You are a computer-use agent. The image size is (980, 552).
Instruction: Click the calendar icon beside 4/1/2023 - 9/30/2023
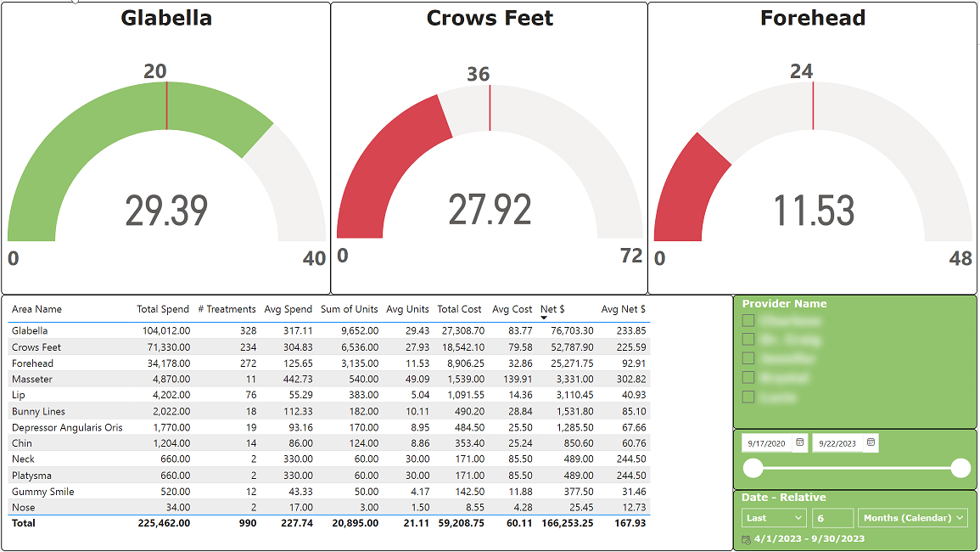coord(746,539)
